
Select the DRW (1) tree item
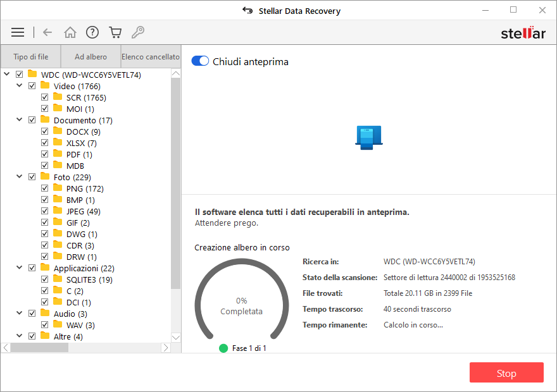[x=82, y=257]
